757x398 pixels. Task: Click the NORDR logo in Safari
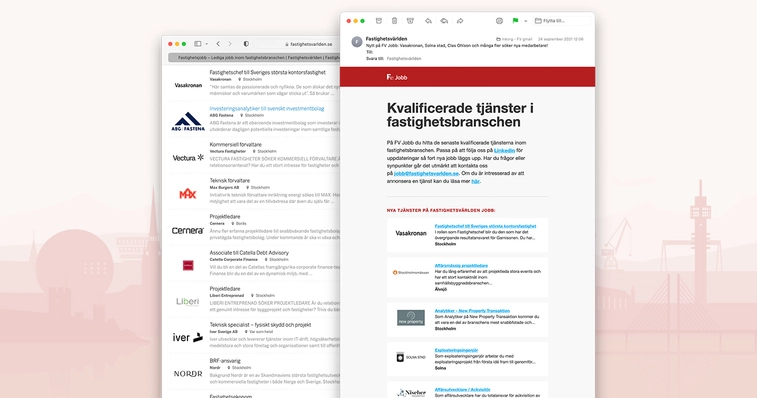pyautogui.click(x=188, y=373)
